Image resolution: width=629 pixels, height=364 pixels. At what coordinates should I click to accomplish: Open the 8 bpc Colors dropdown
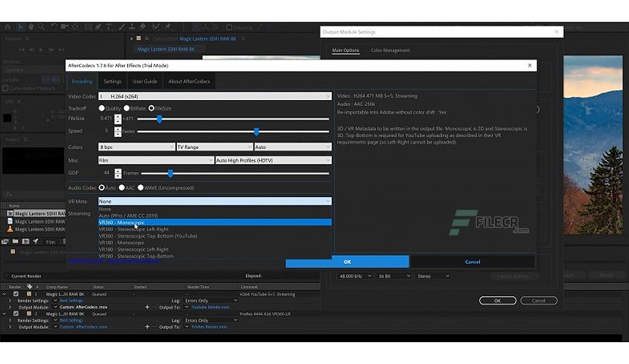click(136, 147)
